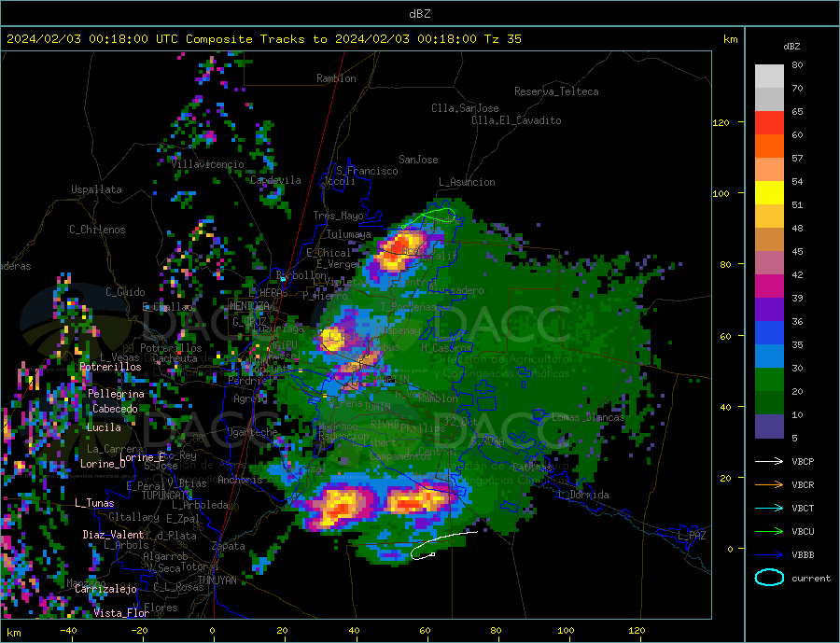Click the SanJose label on the map
840x643 pixels.
418,160
